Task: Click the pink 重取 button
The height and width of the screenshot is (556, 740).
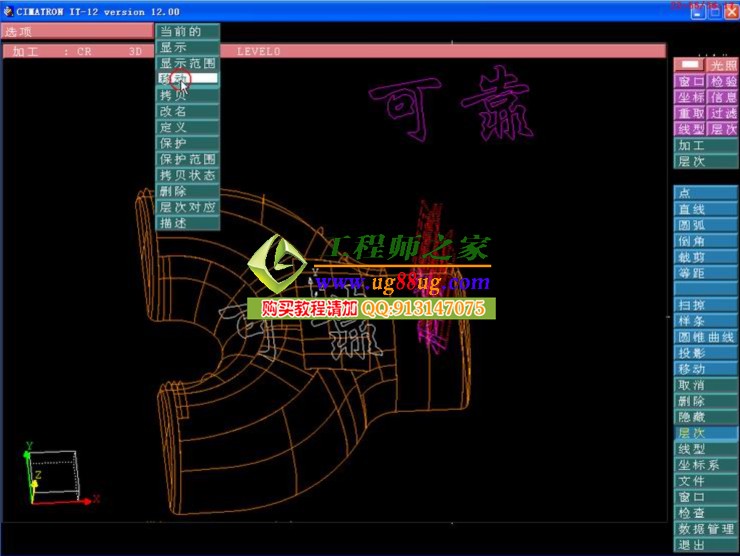Action: click(x=690, y=113)
